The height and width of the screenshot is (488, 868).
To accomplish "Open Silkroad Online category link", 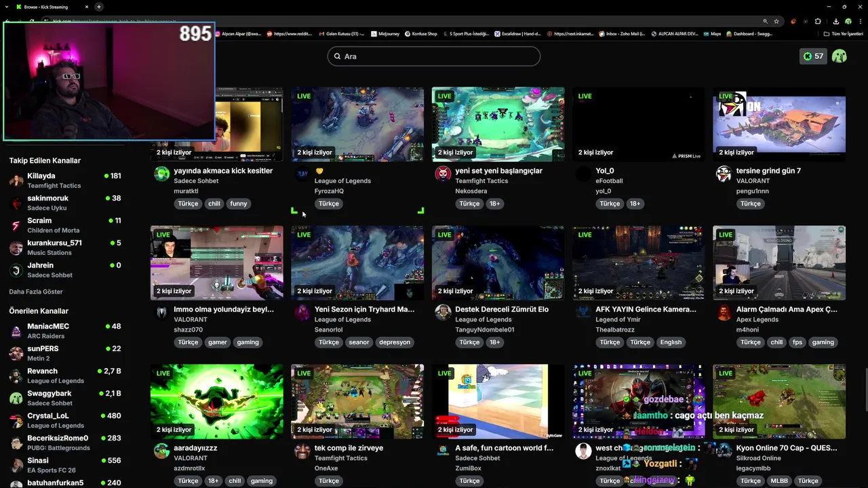I will point(759,458).
